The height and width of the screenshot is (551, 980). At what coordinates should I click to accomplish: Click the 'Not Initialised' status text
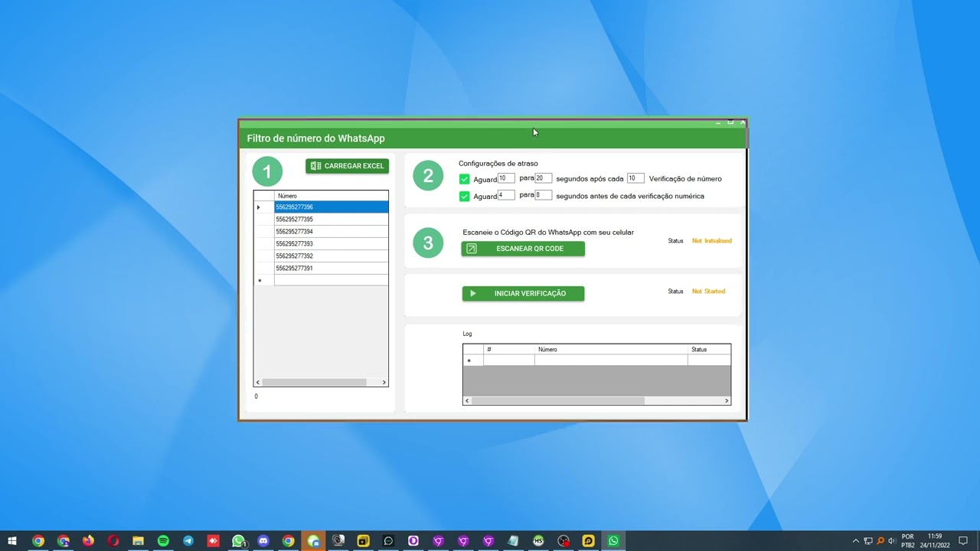(712, 241)
